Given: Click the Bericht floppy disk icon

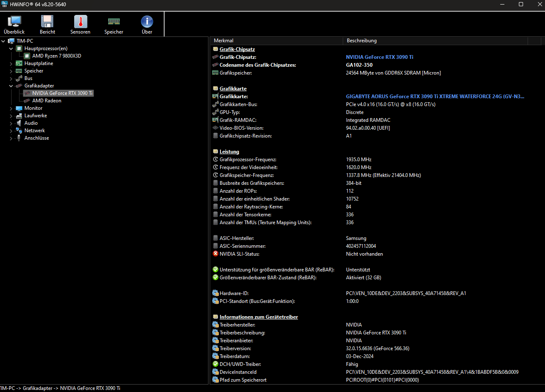Looking at the screenshot, I should [47, 22].
